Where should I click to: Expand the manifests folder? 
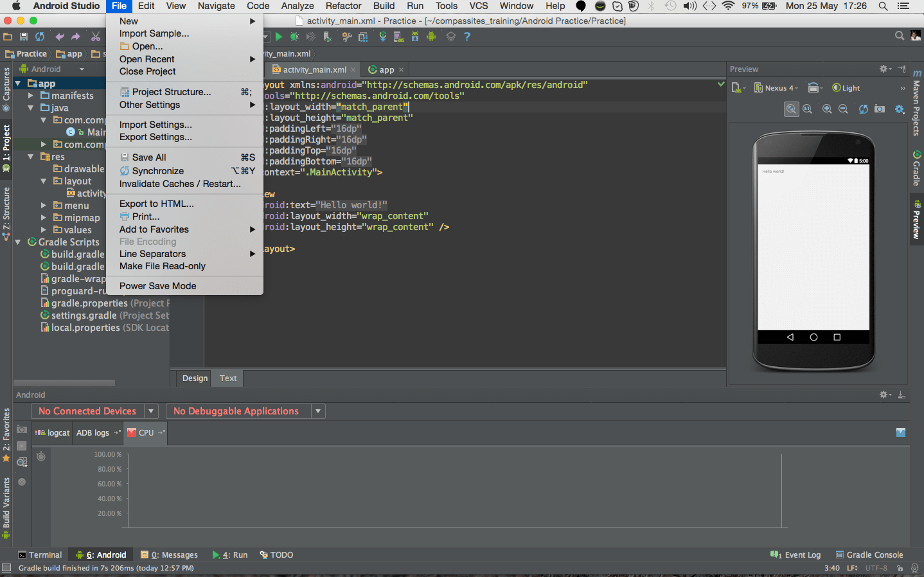click(30, 96)
